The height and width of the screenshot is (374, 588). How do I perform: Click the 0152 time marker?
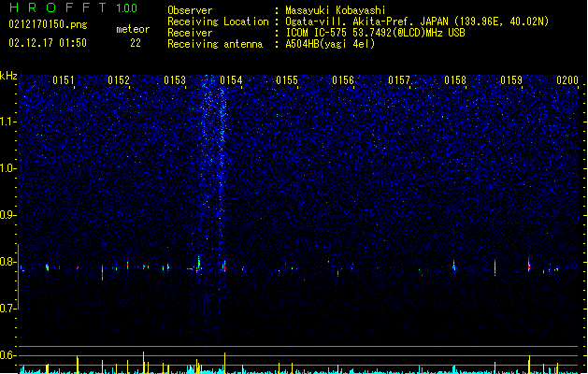(x=119, y=80)
